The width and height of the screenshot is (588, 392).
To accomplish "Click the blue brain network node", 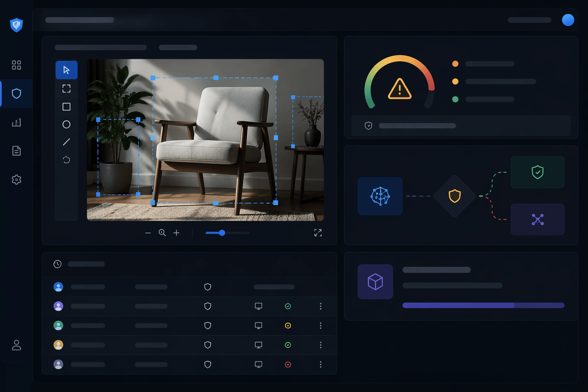I will (380, 196).
